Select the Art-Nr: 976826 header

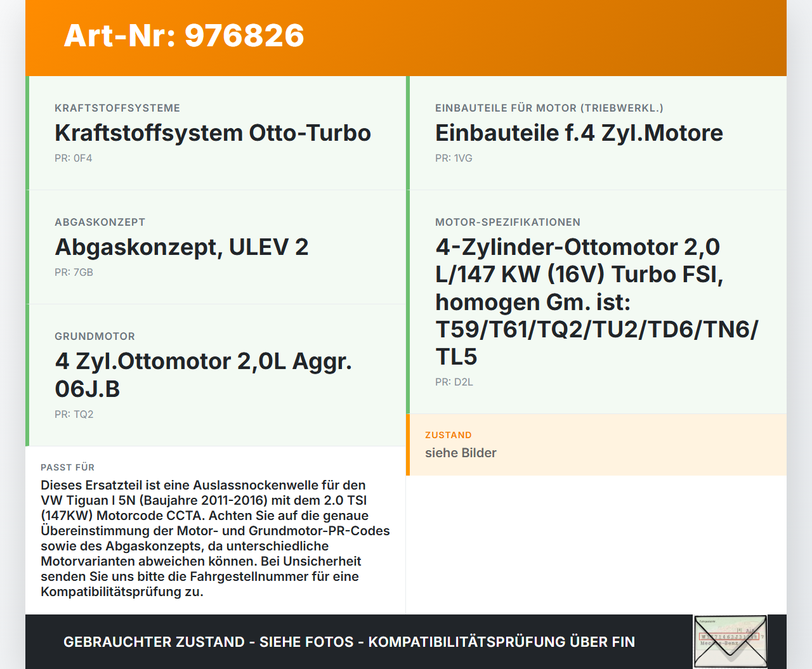(183, 37)
